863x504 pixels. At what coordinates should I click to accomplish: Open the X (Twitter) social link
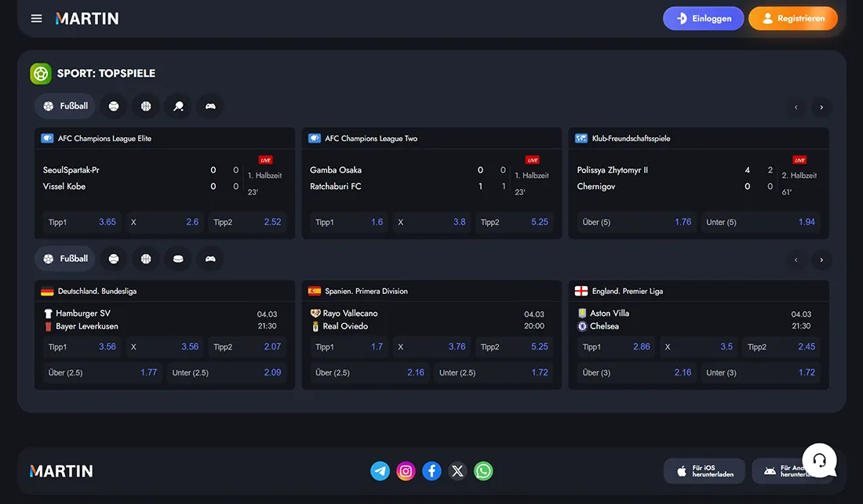coord(457,471)
